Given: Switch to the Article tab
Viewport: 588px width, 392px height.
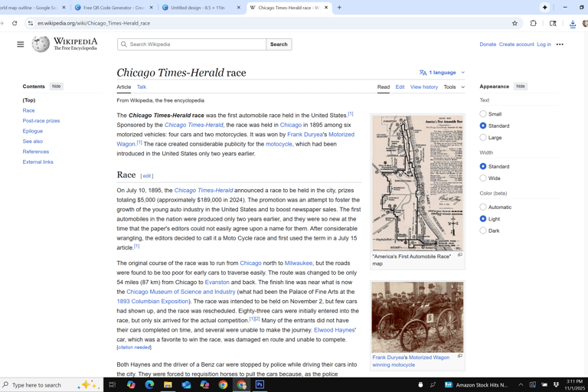Looking at the screenshot, I should (124, 87).
